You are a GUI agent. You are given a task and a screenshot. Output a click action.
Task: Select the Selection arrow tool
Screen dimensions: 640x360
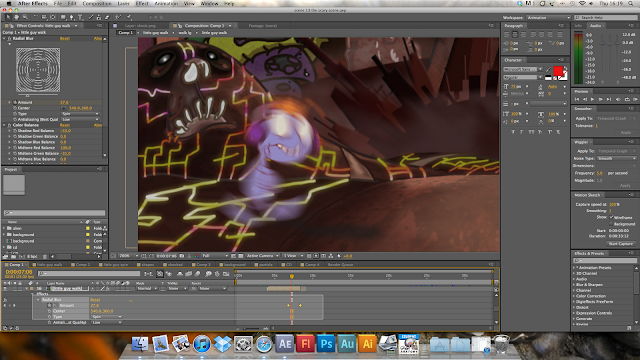(8, 17)
